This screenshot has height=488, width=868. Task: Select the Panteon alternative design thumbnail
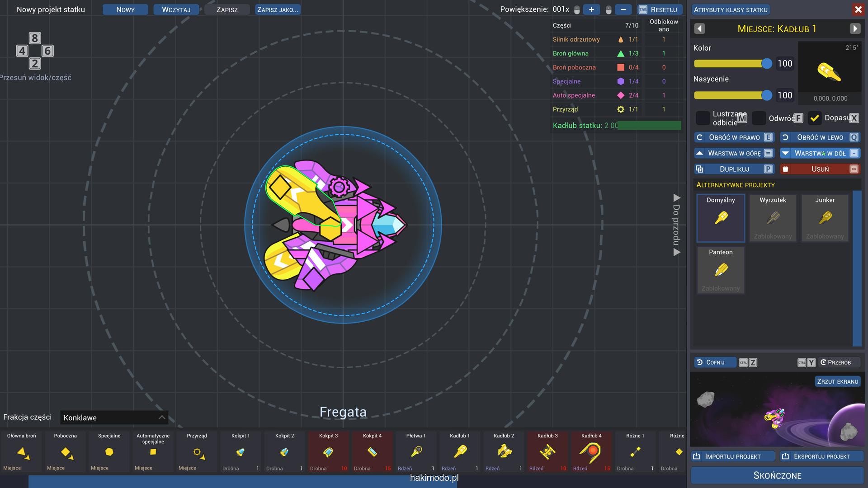(721, 270)
